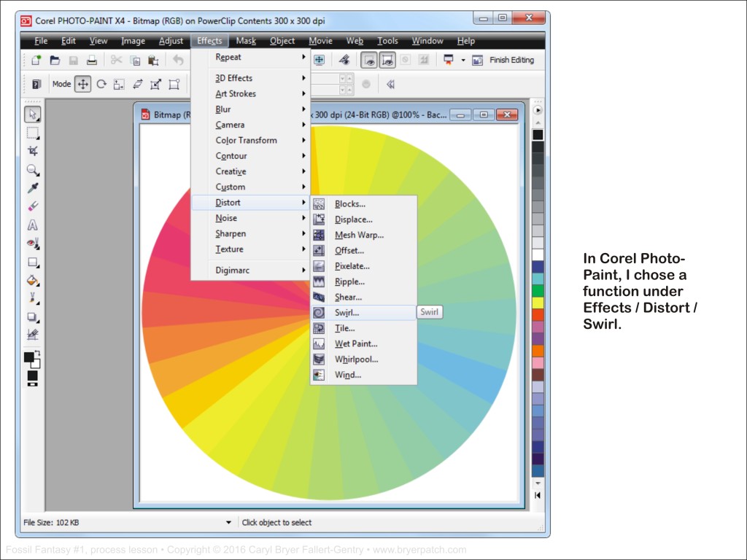The height and width of the screenshot is (560, 747).
Task: Swap foreground and background colors
Action: [38, 353]
